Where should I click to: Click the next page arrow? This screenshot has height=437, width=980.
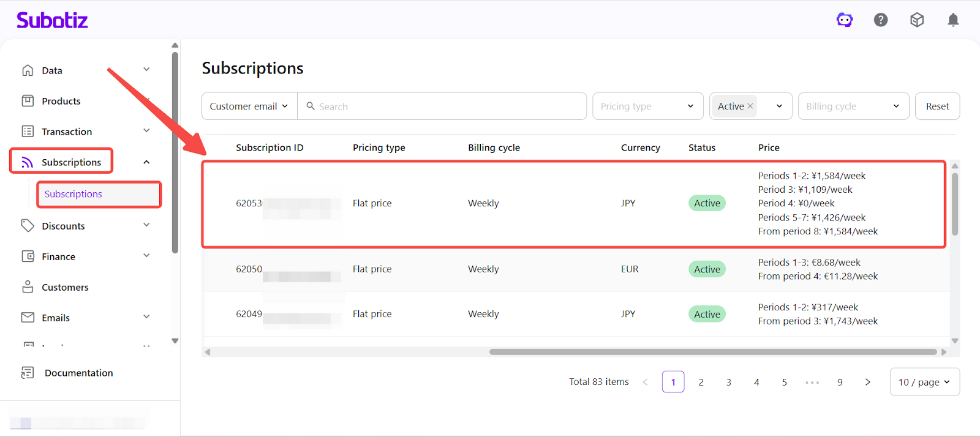[867, 382]
